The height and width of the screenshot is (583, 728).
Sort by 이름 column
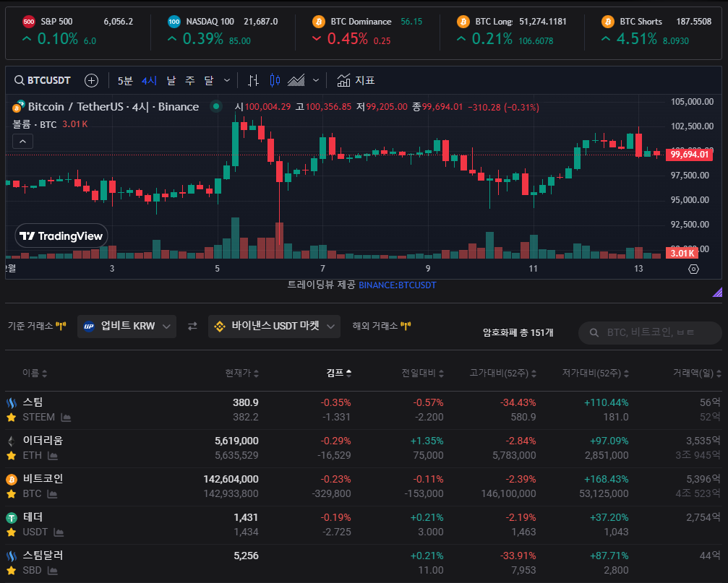point(35,373)
